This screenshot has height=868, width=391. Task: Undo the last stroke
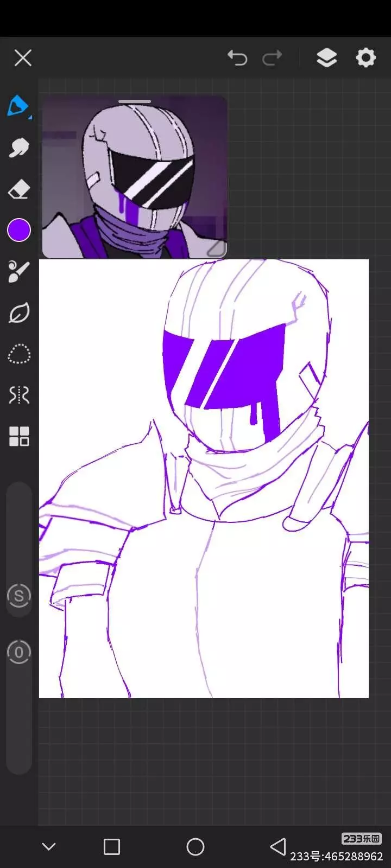coord(237,58)
